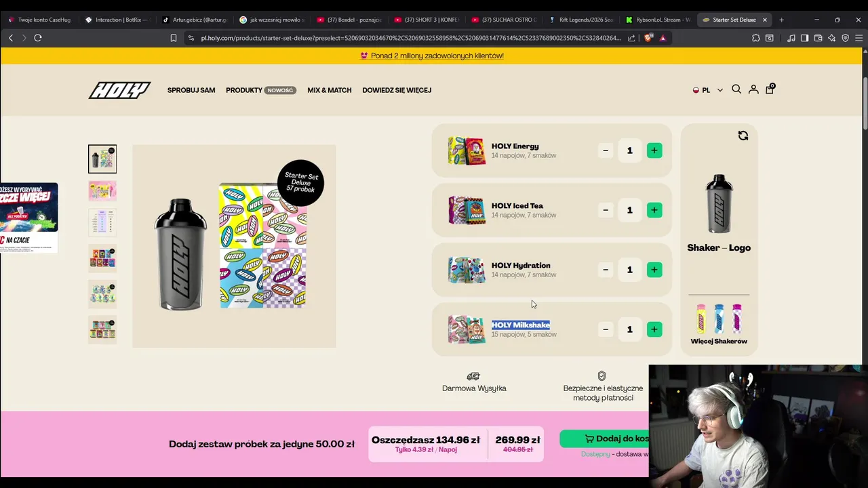Open MIX & MATCH menu item
The image size is (868, 488).
click(x=330, y=90)
